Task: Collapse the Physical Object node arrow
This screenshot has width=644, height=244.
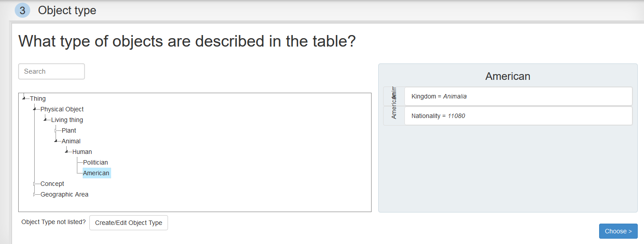Action: pyautogui.click(x=34, y=109)
